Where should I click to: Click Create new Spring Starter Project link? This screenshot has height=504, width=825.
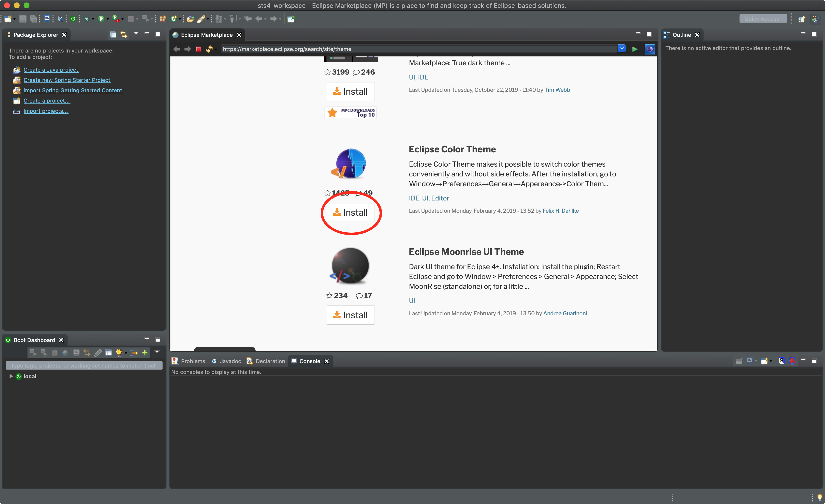click(x=67, y=80)
